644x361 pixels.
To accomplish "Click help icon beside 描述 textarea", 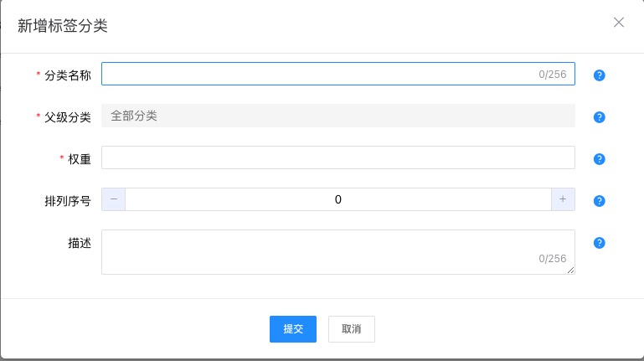I will click(x=599, y=243).
